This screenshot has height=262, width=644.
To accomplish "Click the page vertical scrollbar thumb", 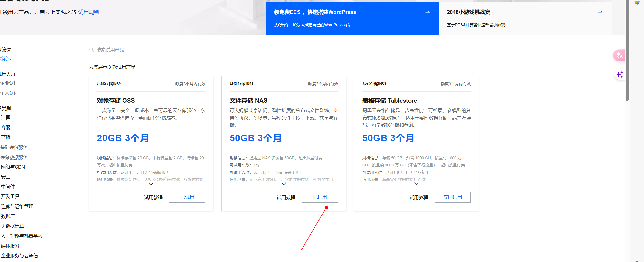I will 627,50.
